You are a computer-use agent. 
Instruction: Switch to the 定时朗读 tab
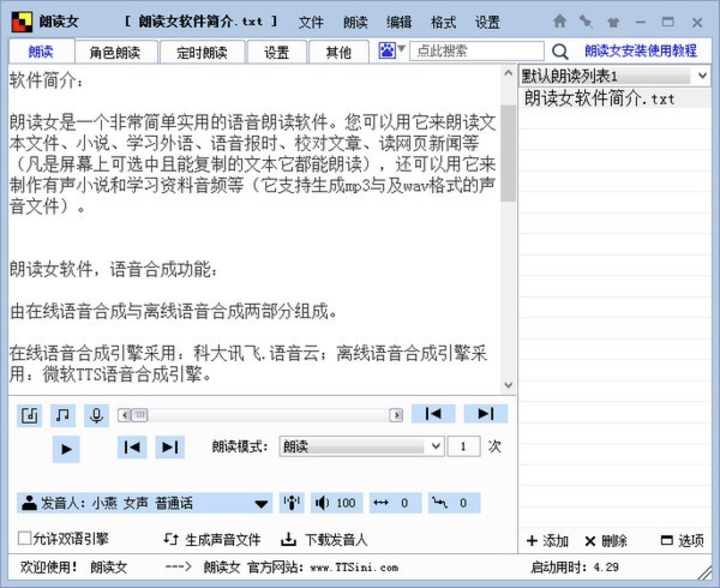point(202,52)
